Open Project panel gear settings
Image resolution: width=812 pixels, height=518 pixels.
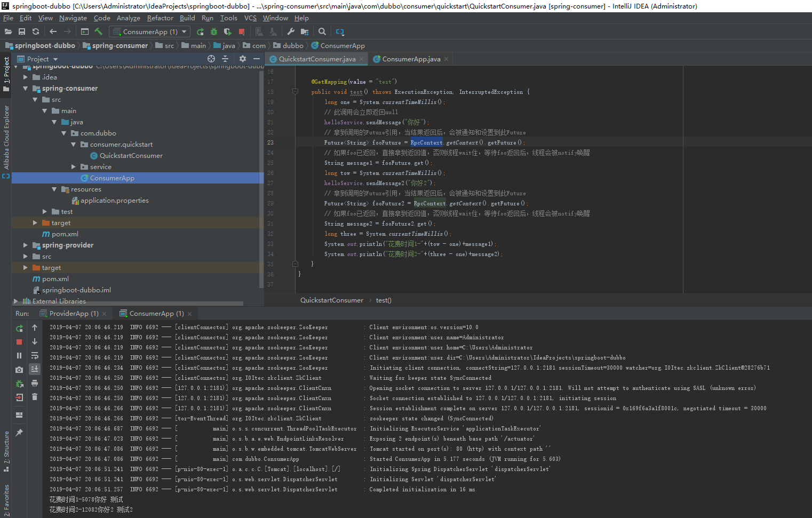pyautogui.click(x=243, y=59)
